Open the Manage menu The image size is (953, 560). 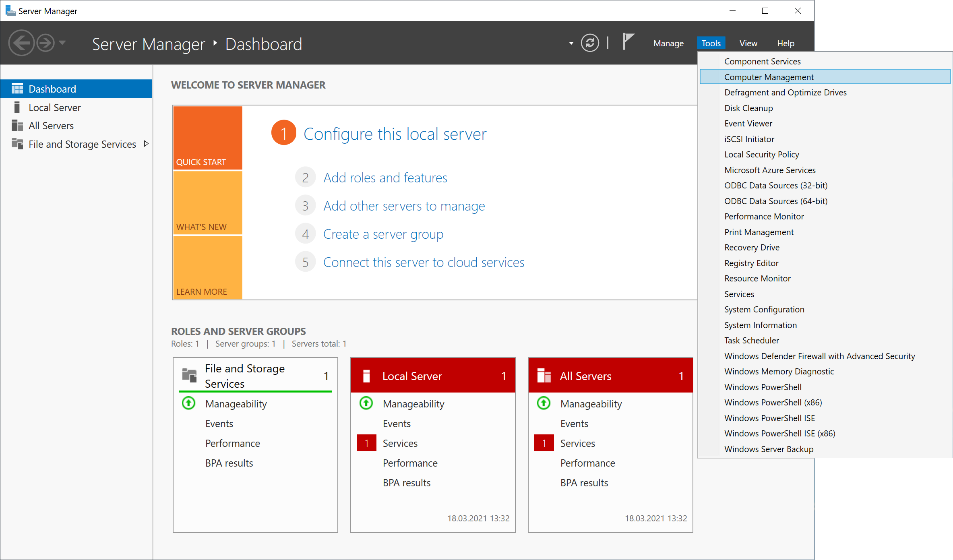tap(668, 43)
